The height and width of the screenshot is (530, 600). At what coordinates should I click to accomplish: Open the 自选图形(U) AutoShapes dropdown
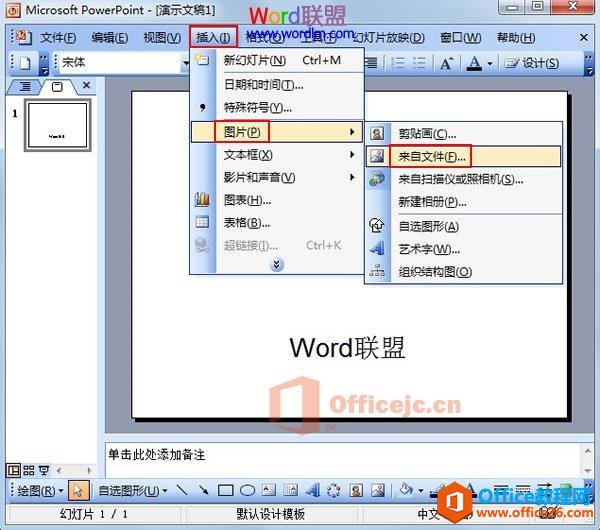tap(133, 491)
